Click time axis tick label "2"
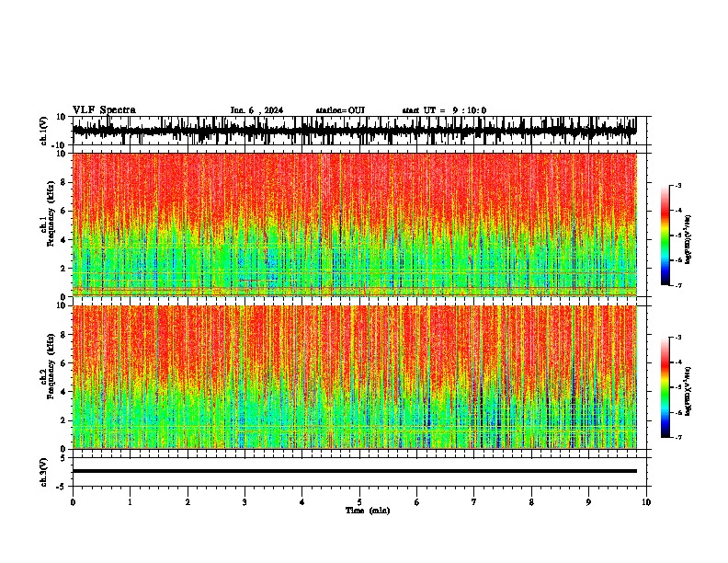Image resolution: width=728 pixels, height=563 pixels. tap(188, 502)
